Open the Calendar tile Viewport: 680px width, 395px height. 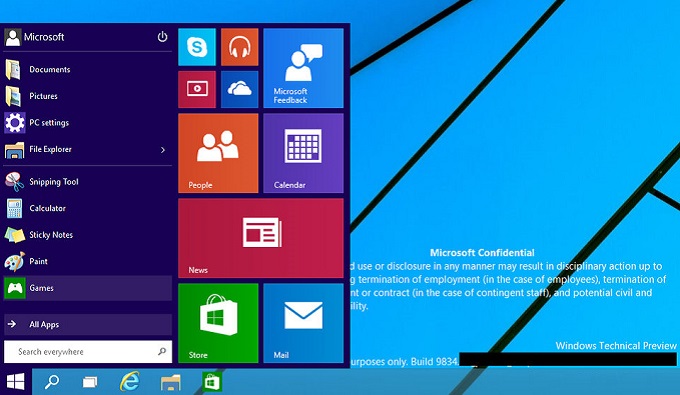click(303, 153)
